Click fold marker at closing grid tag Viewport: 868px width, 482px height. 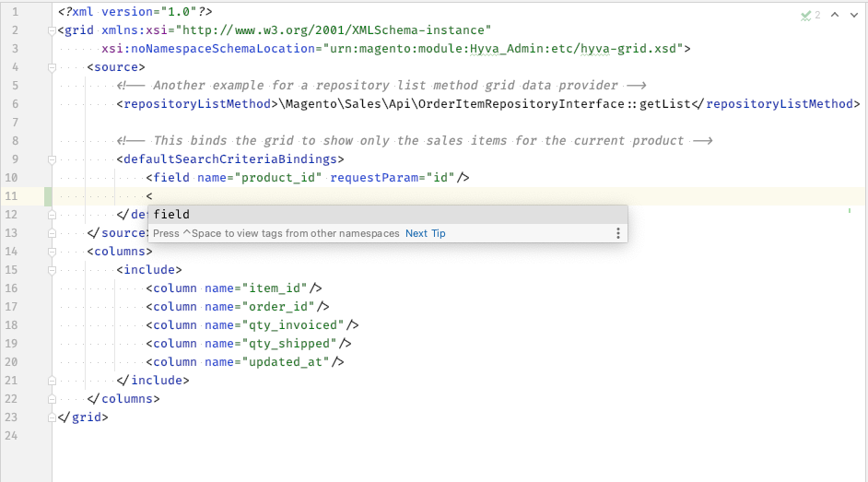point(52,417)
